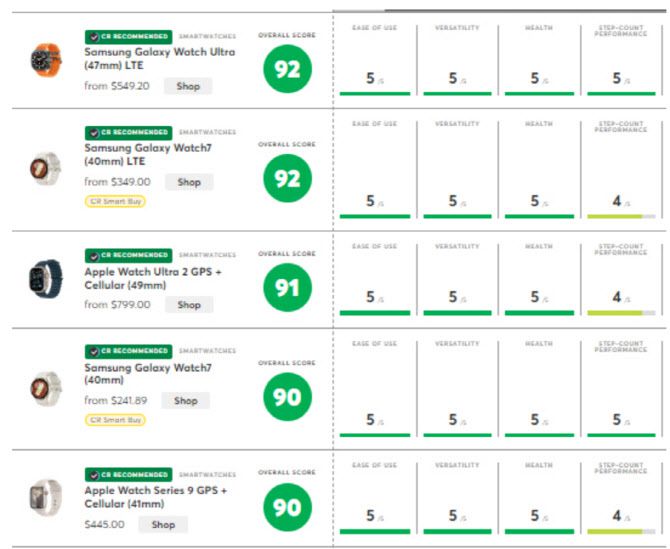Click the CR Smart Buy badge under $349.00
The width and height of the screenshot is (670, 549).
pos(115,201)
